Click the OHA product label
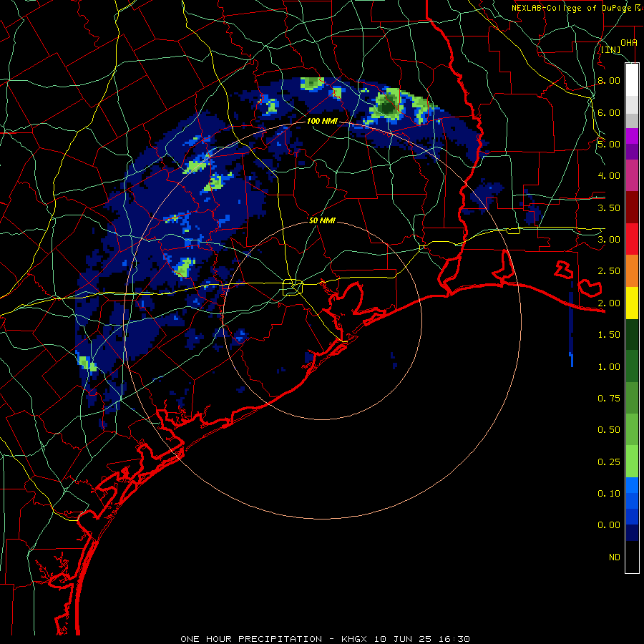 click(x=629, y=42)
